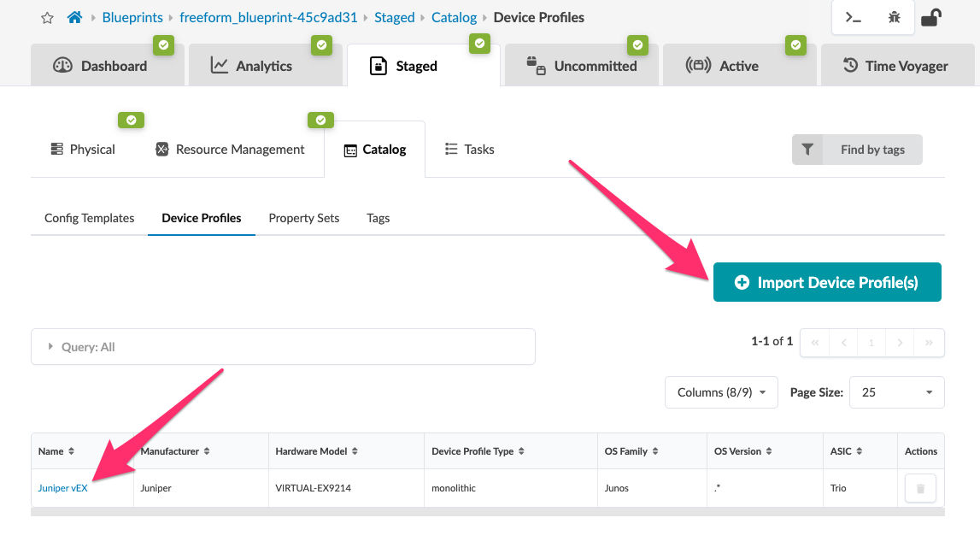Switch to the Uncommitted tab

pos(581,66)
